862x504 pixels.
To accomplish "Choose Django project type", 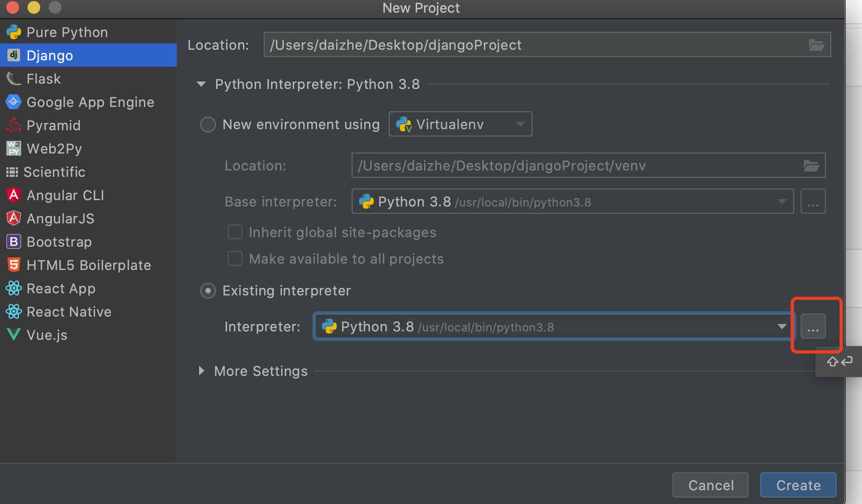I will (x=88, y=56).
